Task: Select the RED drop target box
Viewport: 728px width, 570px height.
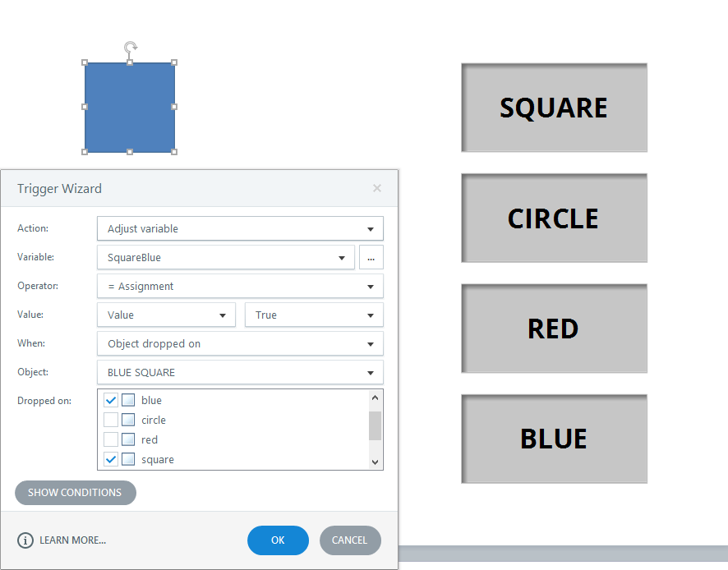Action: 555,329
